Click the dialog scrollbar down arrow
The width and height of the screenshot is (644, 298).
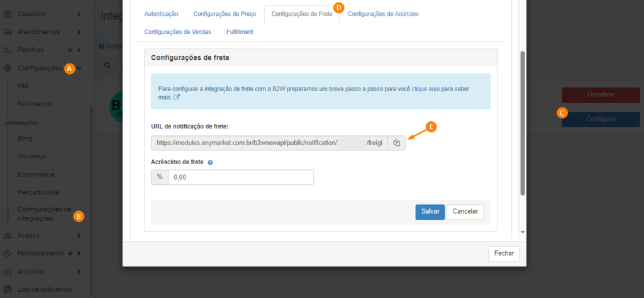tap(523, 233)
